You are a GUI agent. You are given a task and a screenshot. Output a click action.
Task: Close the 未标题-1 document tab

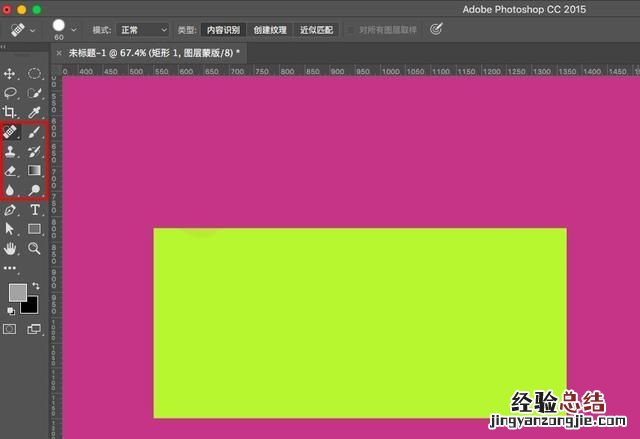tap(59, 53)
